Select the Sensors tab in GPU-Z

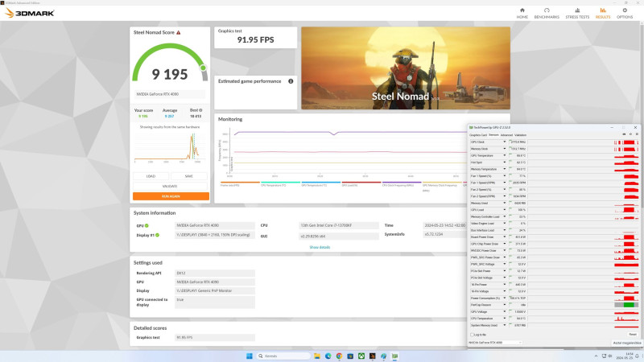coord(493,134)
